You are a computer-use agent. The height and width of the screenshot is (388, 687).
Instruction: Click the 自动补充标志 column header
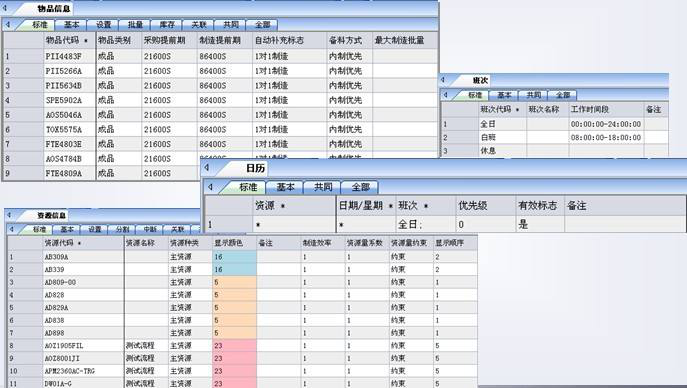pyautogui.click(x=289, y=40)
